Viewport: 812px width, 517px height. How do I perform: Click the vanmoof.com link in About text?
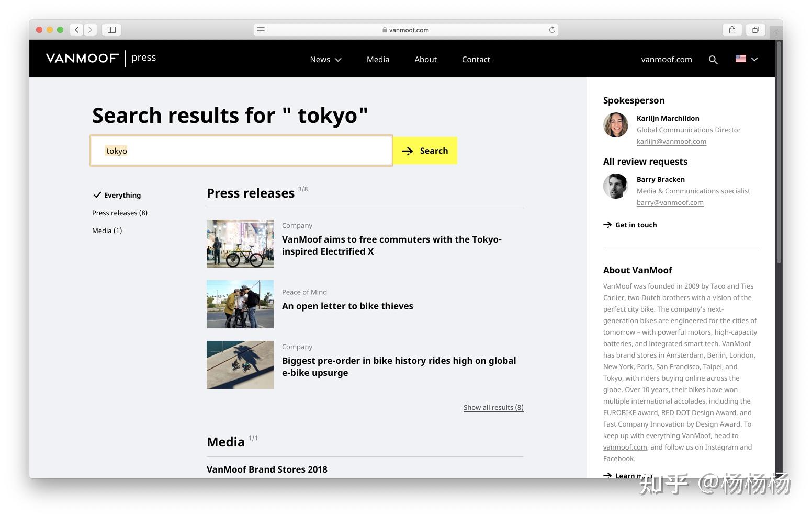[x=625, y=447]
